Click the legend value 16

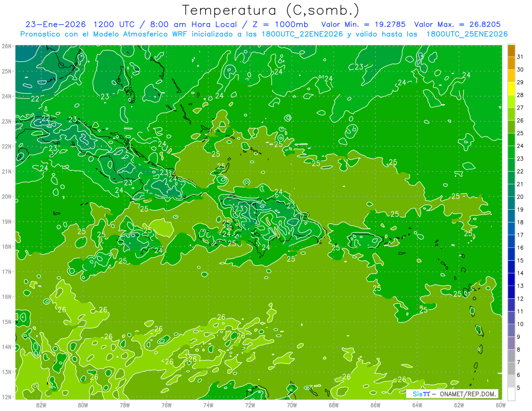pos(520,247)
